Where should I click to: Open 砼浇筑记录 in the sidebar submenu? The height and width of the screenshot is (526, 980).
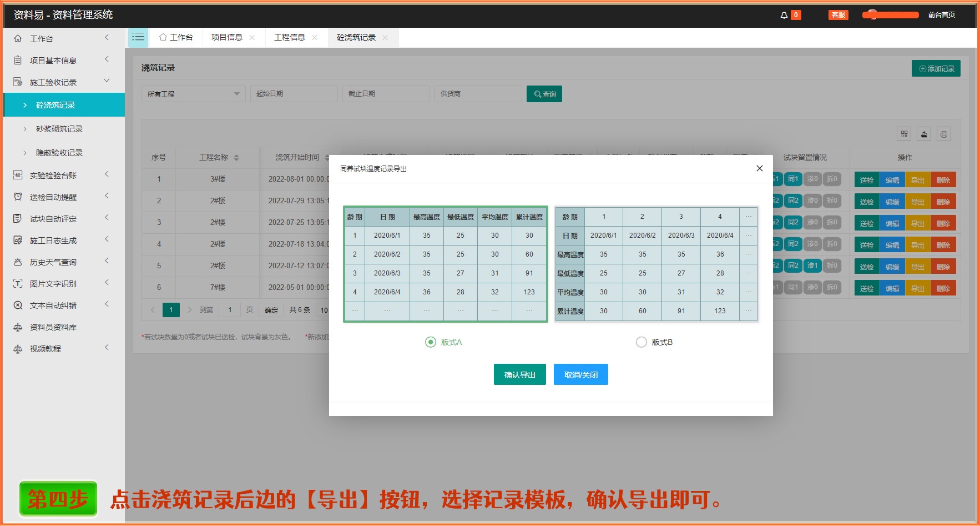[x=64, y=105]
